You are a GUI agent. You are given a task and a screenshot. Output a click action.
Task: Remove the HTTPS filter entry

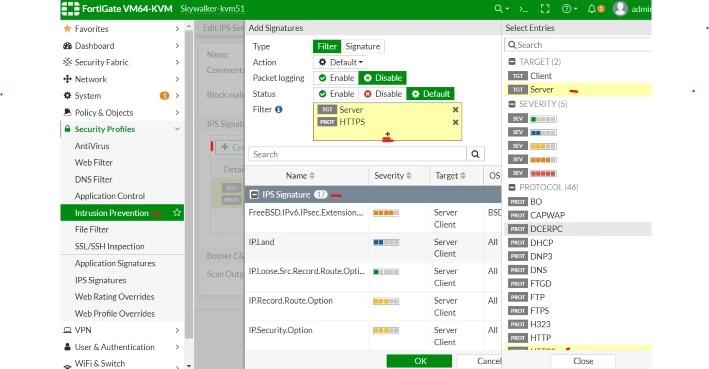[455, 122]
